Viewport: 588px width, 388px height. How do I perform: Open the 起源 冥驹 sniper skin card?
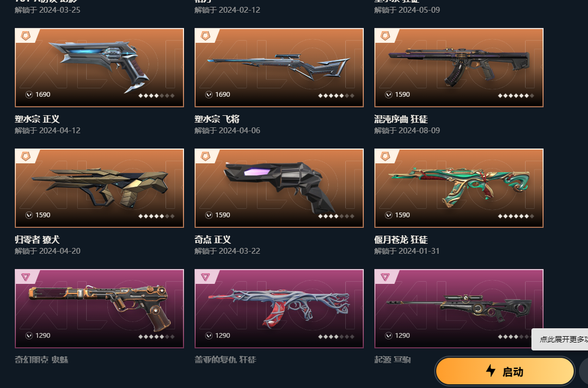point(458,309)
